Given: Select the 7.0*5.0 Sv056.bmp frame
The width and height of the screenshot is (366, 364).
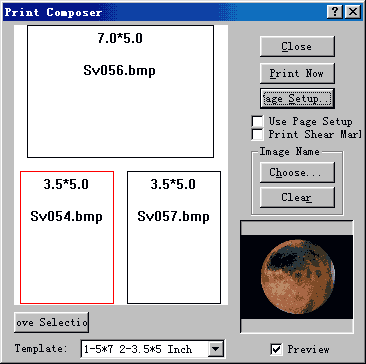Looking at the screenshot, I should pyautogui.click(x=120, y=91).
